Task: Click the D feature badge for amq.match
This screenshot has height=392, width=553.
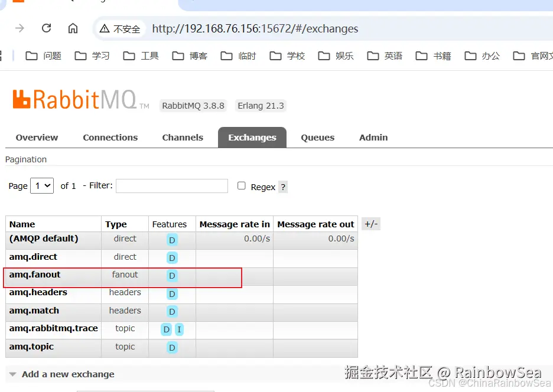Action: pos(172,312)
